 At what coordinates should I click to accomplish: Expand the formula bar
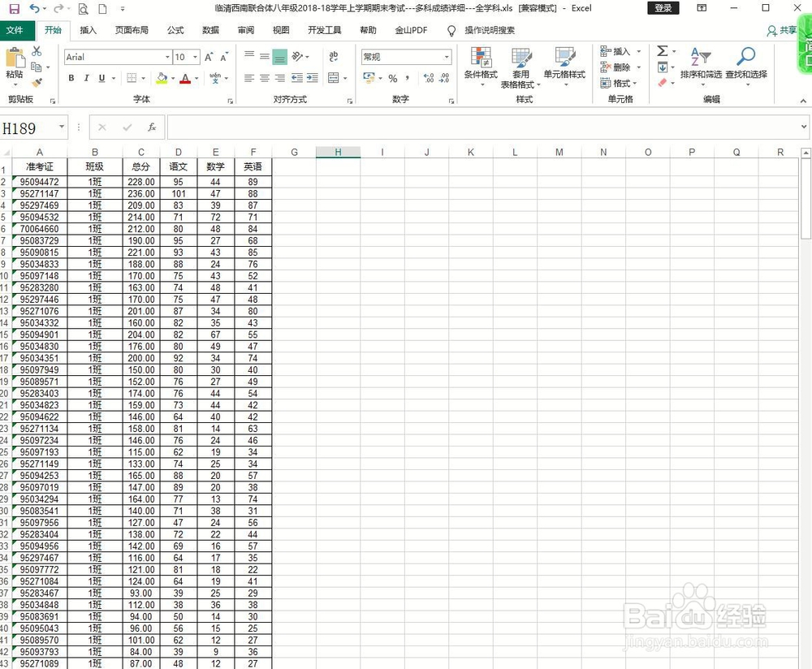click(x=804, y=127)
